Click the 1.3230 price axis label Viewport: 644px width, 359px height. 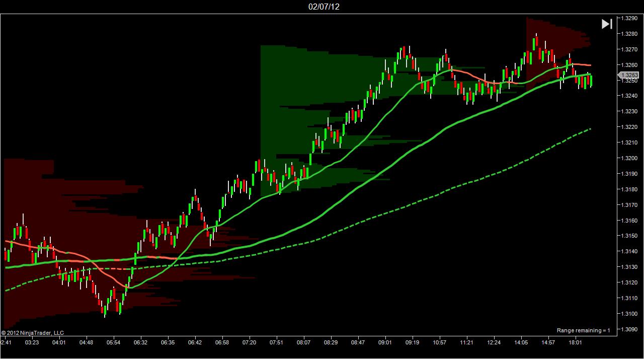(x=629, y=111)
